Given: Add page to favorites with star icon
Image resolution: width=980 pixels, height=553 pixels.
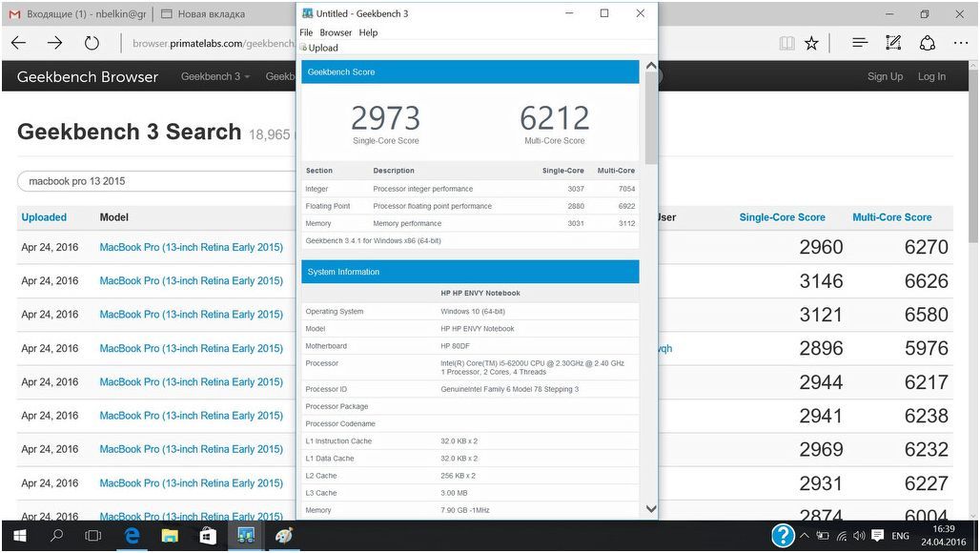Looking at the screenshot, I should [811, 43].
